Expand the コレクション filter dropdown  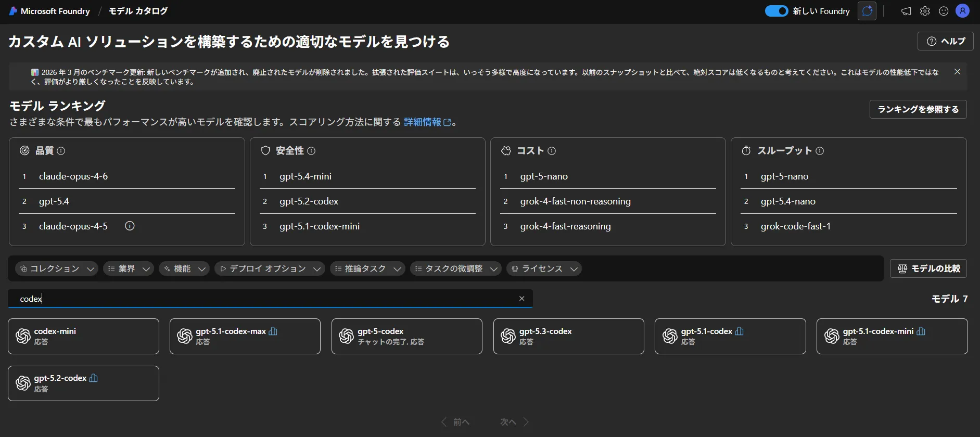tap(57, 268)
